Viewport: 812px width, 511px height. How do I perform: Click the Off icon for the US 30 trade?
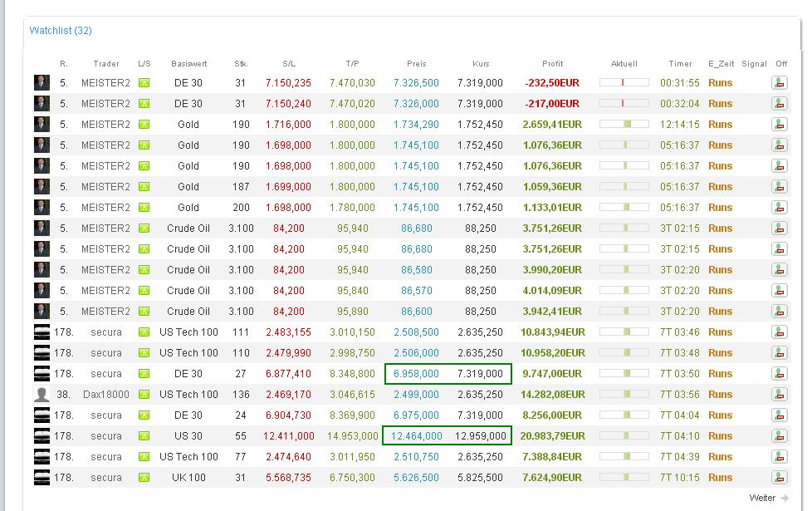pos(779,436)
